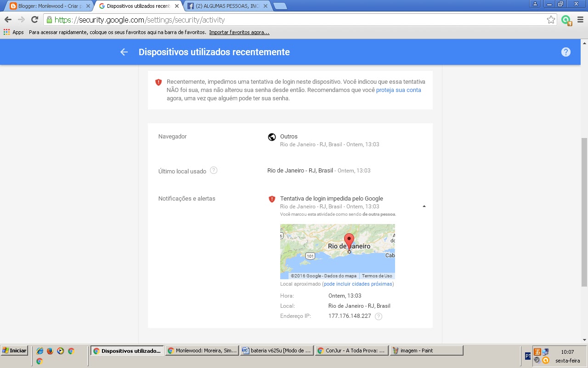
Task: Click the red shield icon in the warning banner
Action: tap(158, 82)
